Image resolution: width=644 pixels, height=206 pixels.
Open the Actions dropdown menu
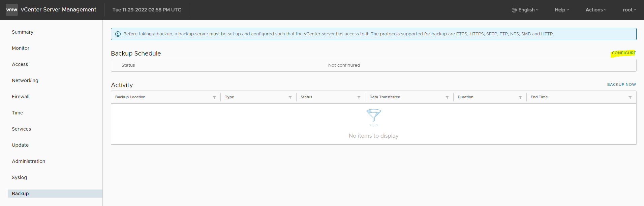[596, 10]
